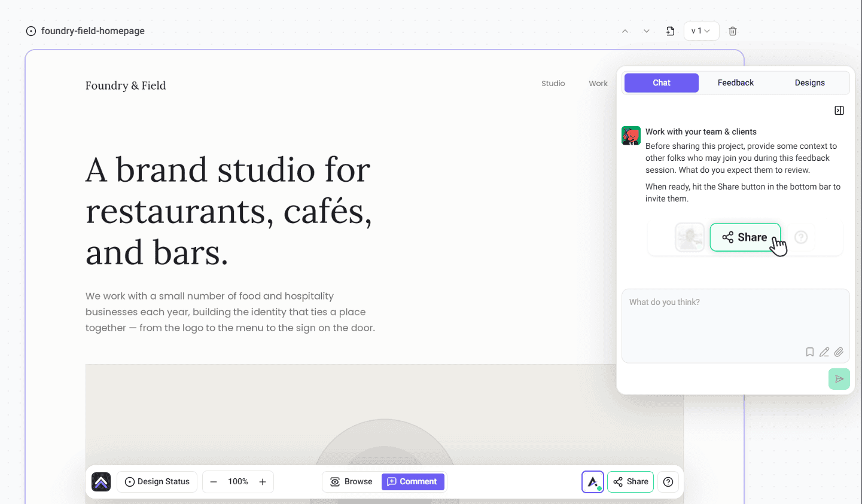
Task: Switch to the Feedback tab
Action: pos(736,83)
